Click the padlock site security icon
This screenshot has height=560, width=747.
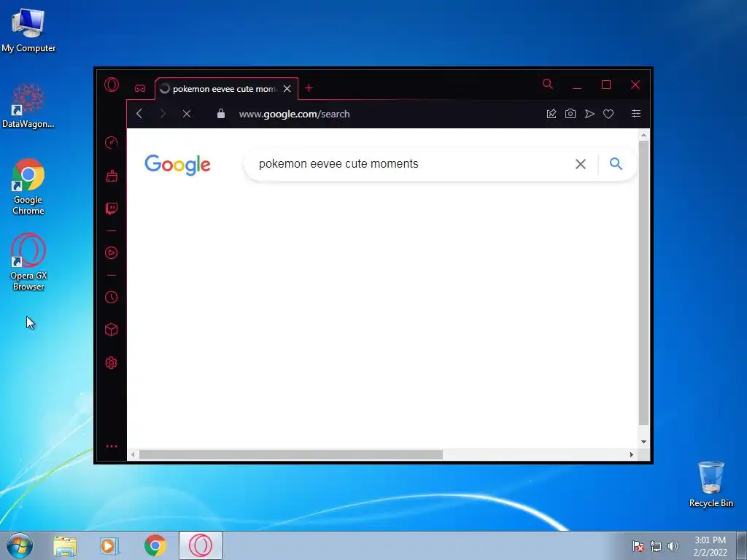point(221,113)
